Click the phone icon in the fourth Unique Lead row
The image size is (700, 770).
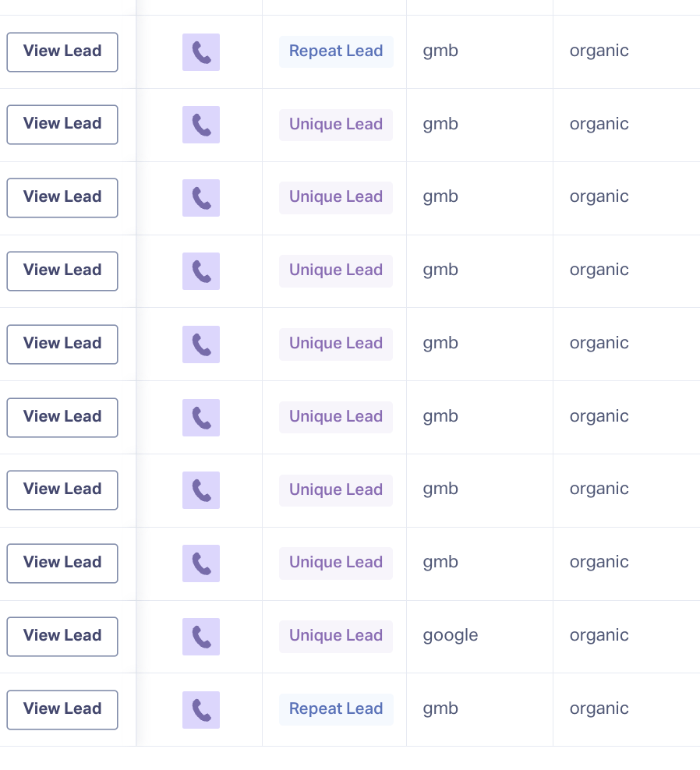[x=200, y=344]
